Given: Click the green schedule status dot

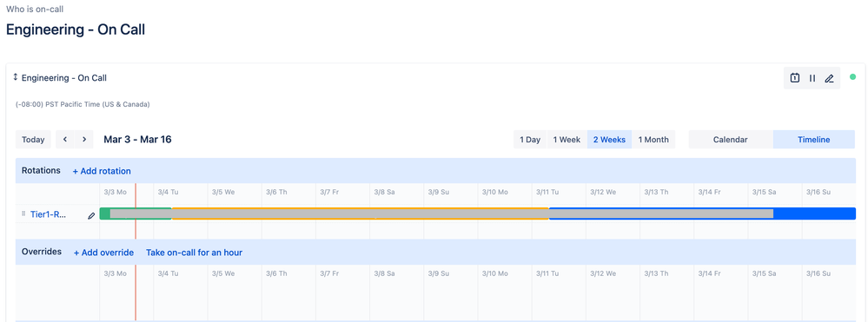Looking at the screenshot, I should [x=853, y=77].
